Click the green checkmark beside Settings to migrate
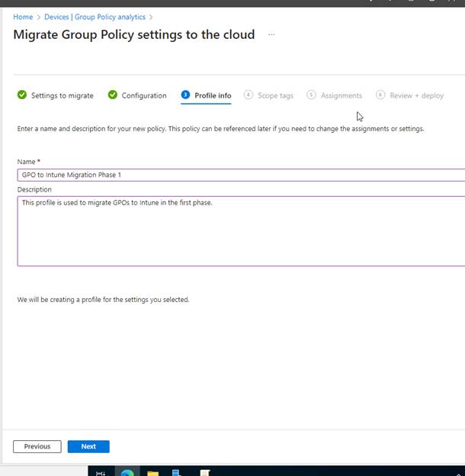The height and width of the screenshot is (476, 465). pyautogui.click(x=22, y=95)
